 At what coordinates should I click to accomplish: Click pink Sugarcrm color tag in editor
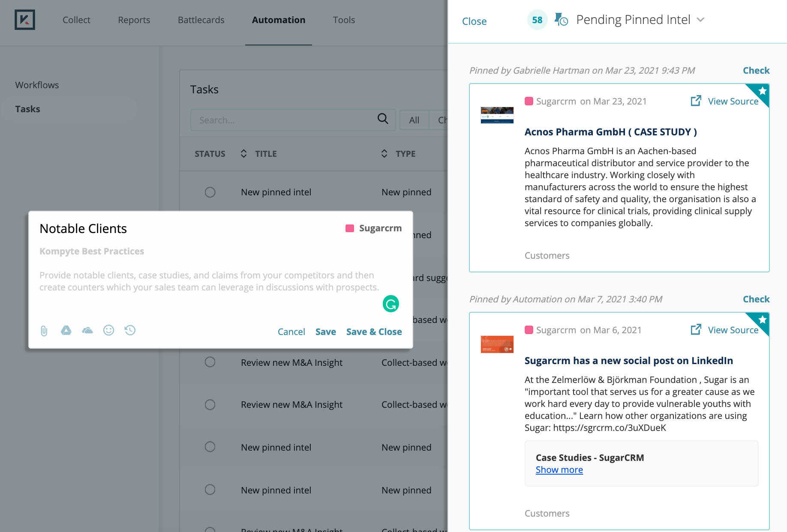point(350,228)
